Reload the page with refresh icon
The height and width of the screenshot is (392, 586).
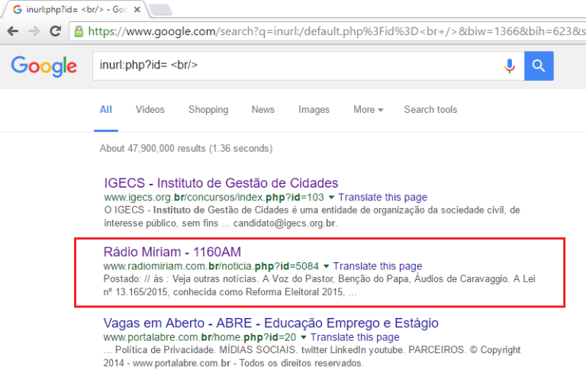(x=55, y=31)
